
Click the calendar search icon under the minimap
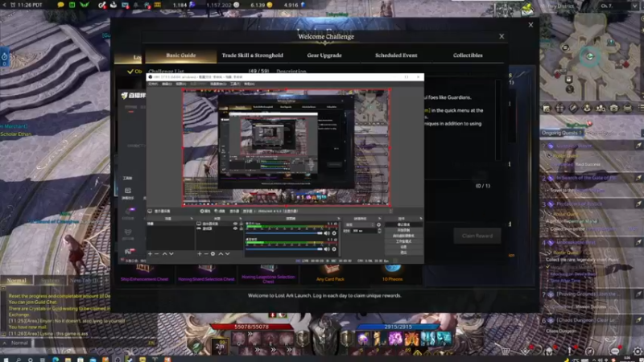click(x=547, y=109)
